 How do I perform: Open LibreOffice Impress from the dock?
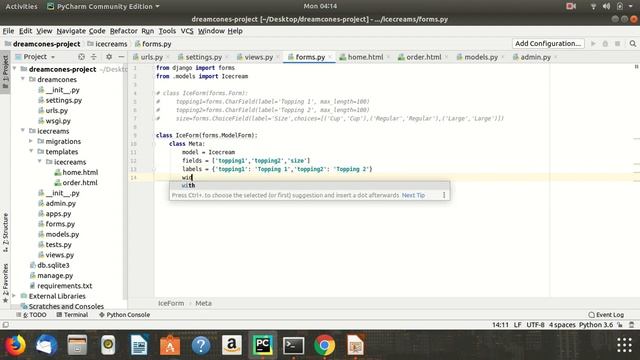click(x=355, y=345)
